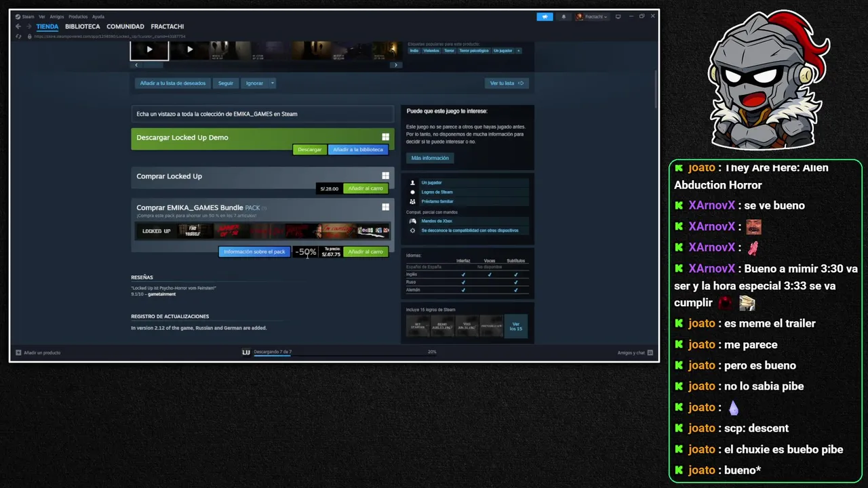Open the FRACTACHI profile tab
This screenshot has height=488, width=868.
[x=167, y=26]
